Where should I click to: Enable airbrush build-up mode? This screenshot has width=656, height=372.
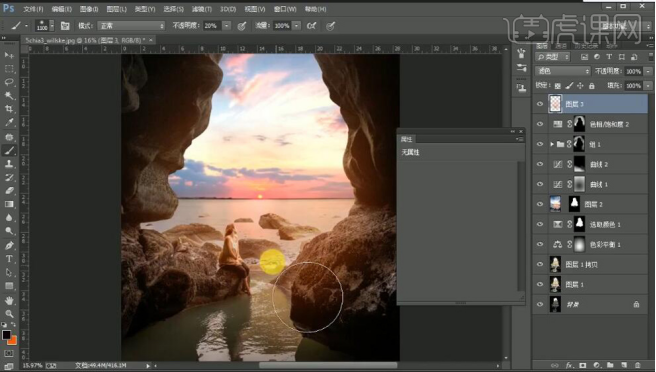(311, 26)
